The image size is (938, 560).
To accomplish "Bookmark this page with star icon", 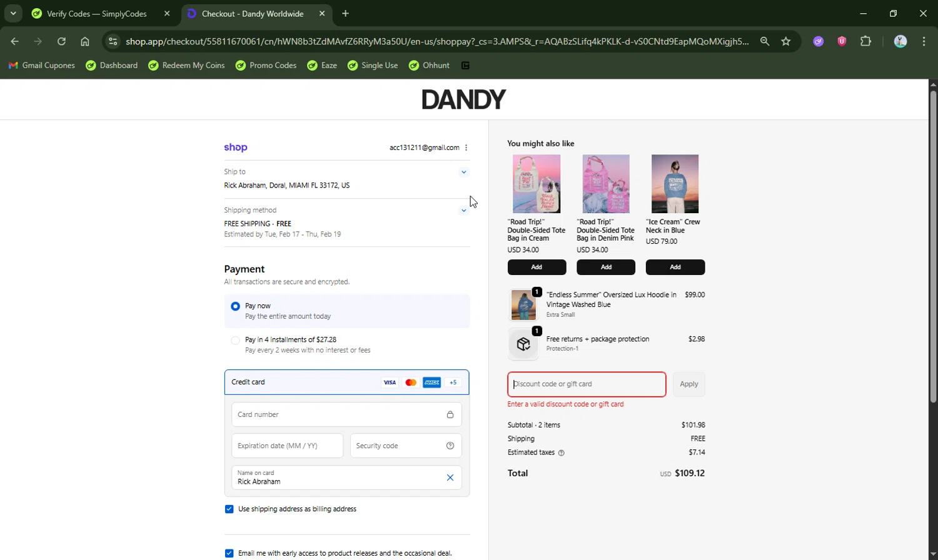I will click(x=786, y=41).
